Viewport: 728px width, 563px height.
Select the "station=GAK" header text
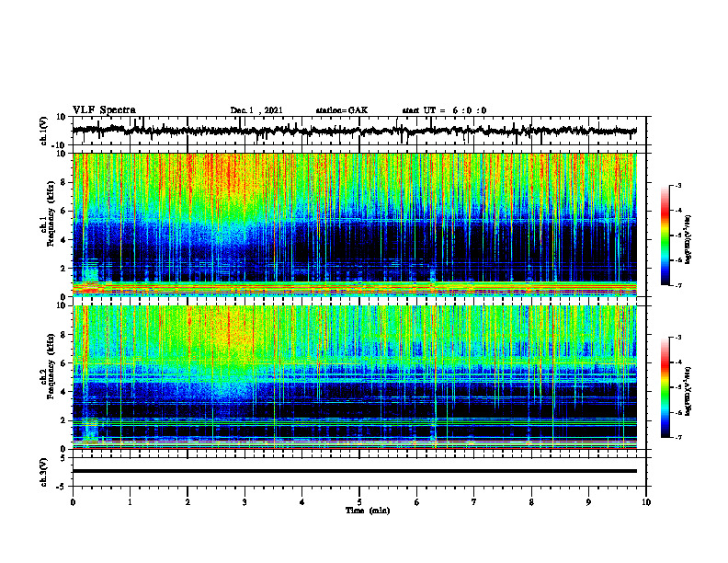click(342, 110)
